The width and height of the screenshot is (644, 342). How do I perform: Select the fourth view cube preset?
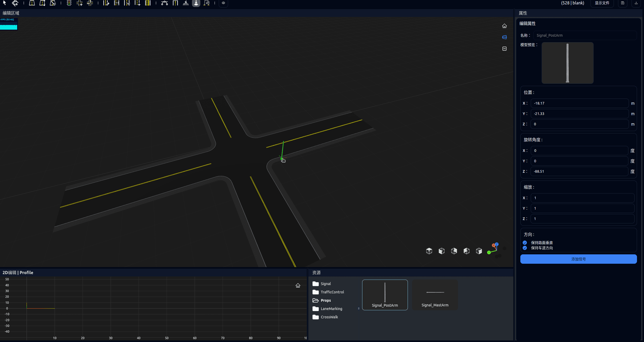coord(467,251)
